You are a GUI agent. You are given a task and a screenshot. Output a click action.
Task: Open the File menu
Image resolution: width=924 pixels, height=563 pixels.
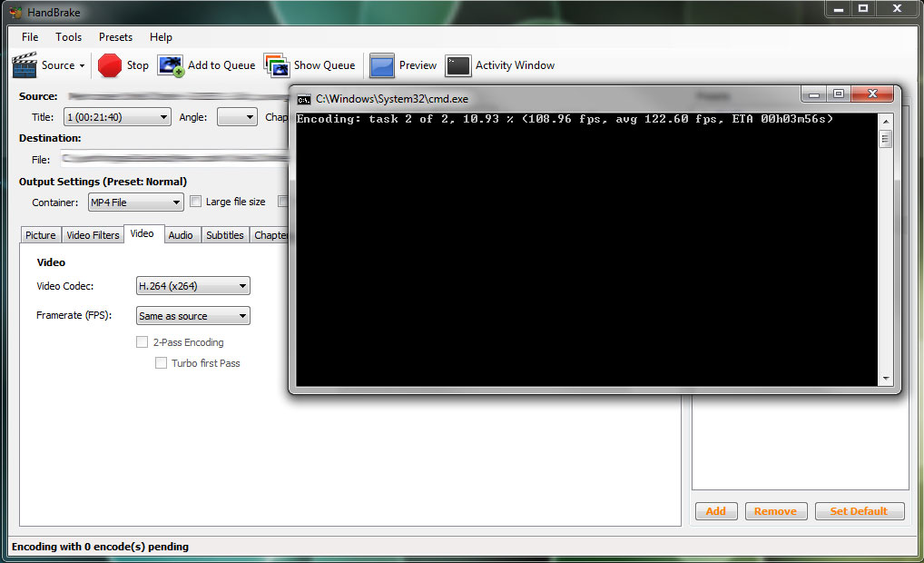[30, 37]
